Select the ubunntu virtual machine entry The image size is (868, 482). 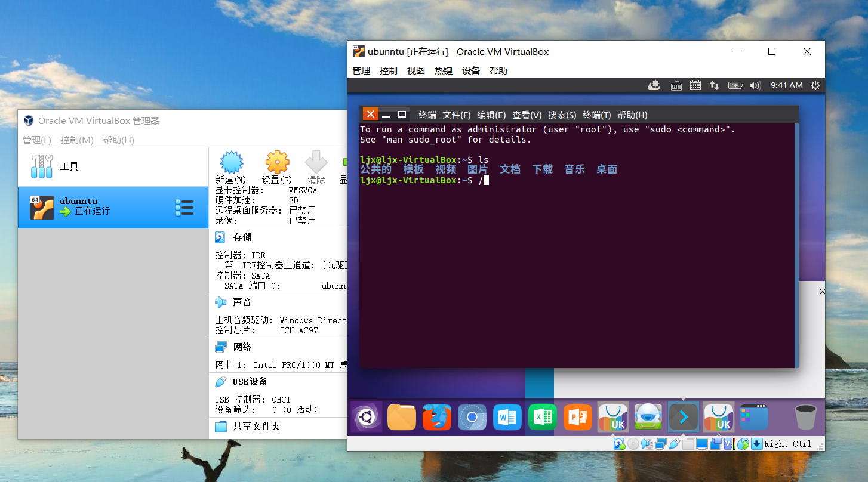113,208
